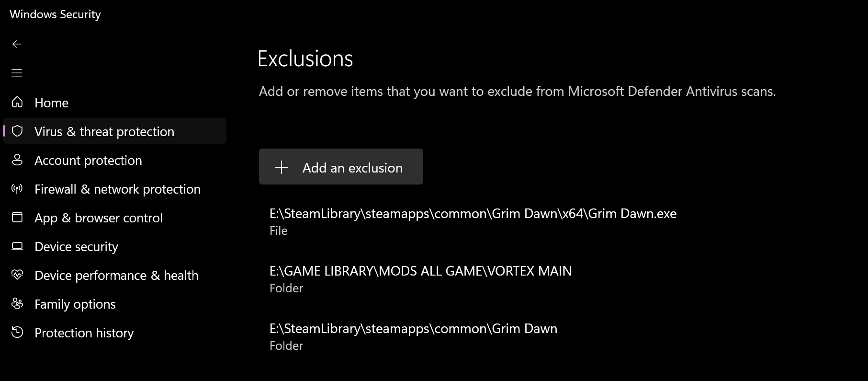Click the Firewall & network antenna icon
The width and height of the screenshot is (868, 381).
(x=17, y=188)
